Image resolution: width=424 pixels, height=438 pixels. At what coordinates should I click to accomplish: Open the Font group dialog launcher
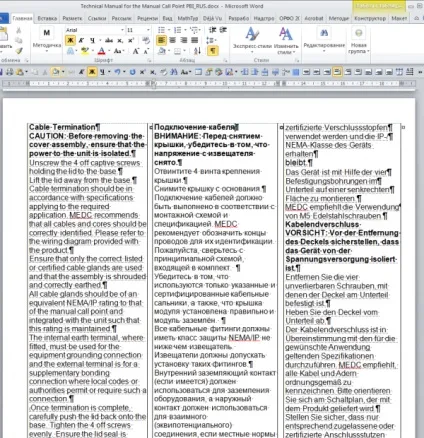[149, 60]
